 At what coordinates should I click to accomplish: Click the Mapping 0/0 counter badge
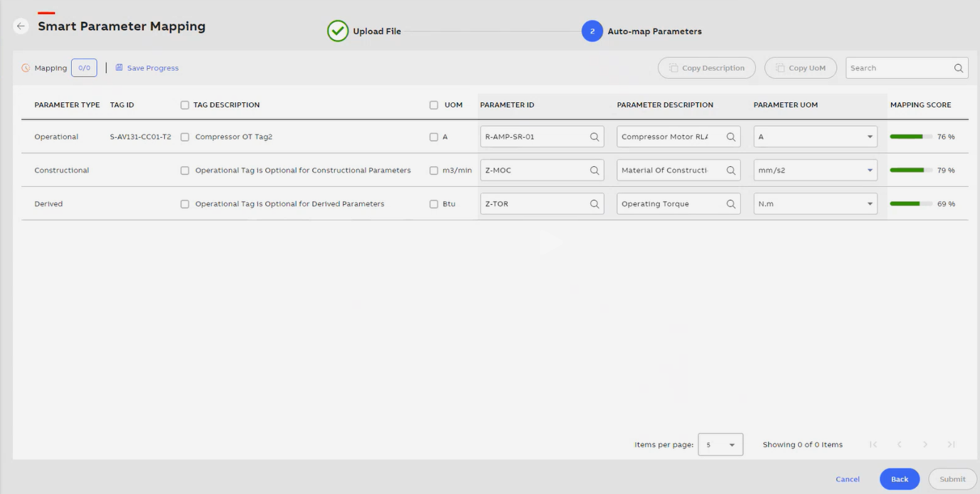click(84, 68)
